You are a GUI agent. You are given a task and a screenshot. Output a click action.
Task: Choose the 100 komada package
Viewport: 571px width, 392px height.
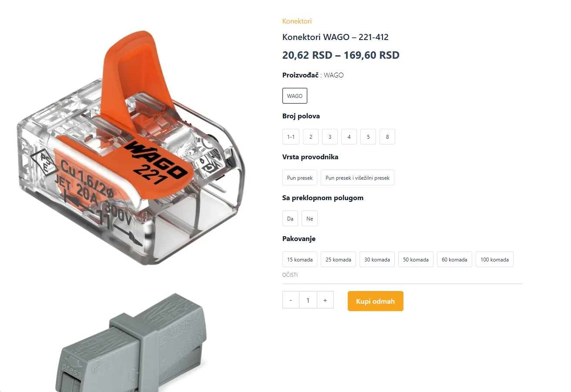[494, 259]
